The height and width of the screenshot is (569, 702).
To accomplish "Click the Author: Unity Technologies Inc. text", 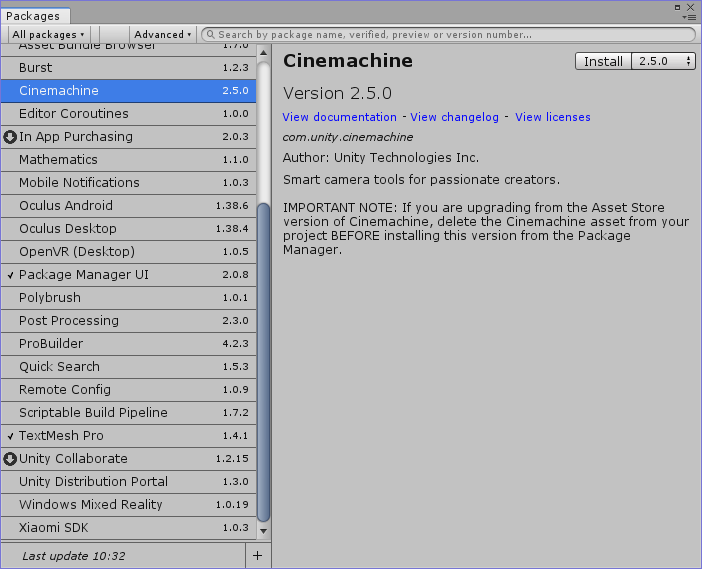I will 381,158.
